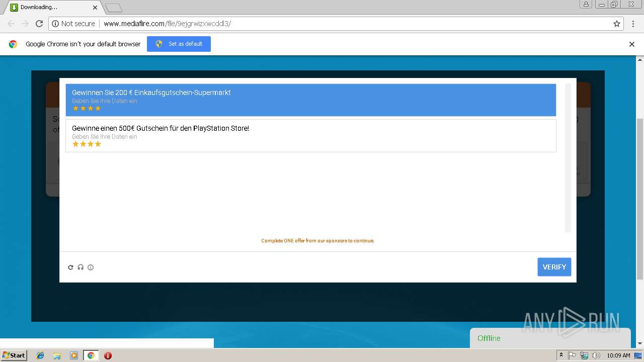Click the Offline chat widget
This screenshot has width=644, height=362.
coord(550,338)
